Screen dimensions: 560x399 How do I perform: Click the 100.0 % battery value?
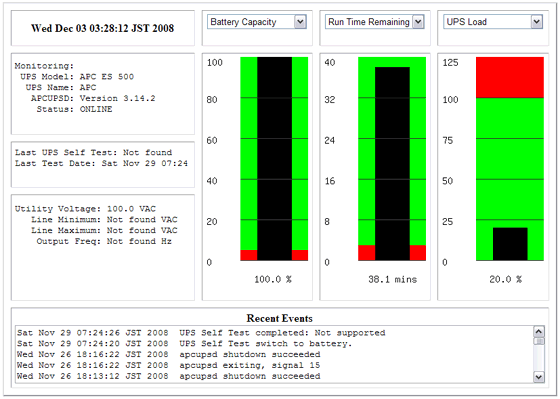pos(273,279)
